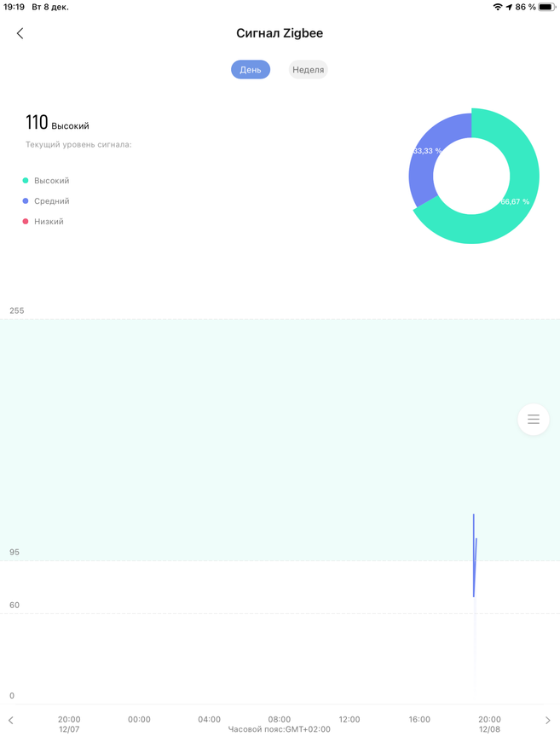The image size is (560, 748).
Task: Select the 12:00 axis label
Action: click(349, 719)
